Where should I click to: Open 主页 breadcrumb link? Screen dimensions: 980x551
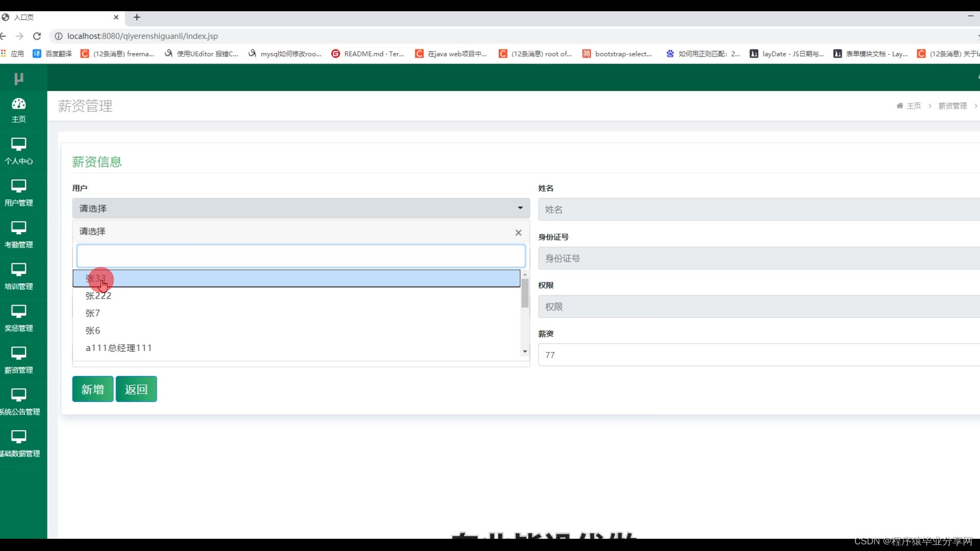[x=913, y=106]
